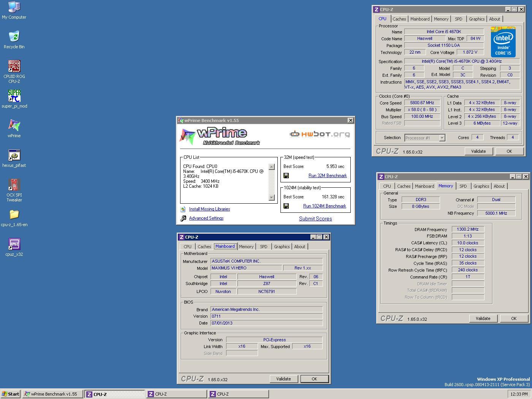The height and width of the screenshot is (399, 532).
Task: Click the DRAM Frequency value 1300.2 MHz
Action: 468,229
